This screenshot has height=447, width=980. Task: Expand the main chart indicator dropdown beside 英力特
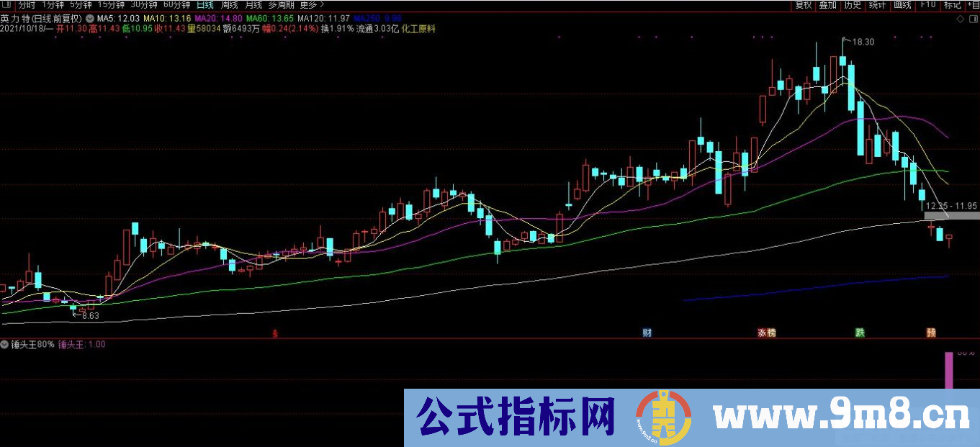click(x=89, y=18)
